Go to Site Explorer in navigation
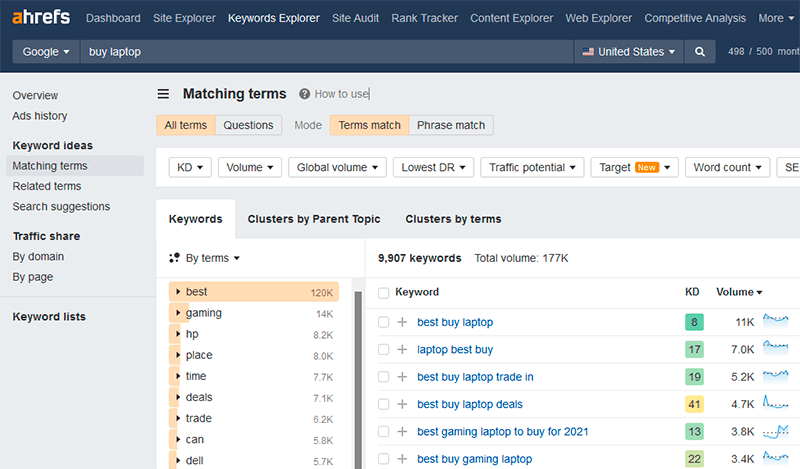 tap(184, 18)
